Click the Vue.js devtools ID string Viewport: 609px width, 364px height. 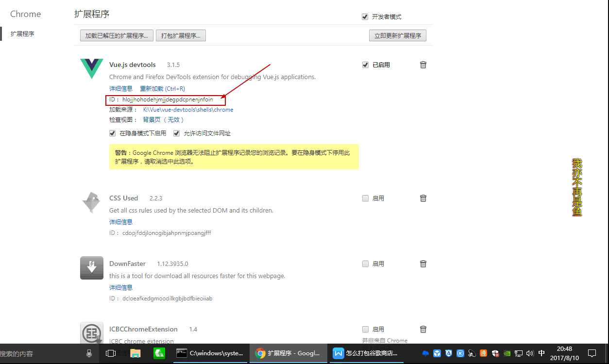[x=168, y=99]
